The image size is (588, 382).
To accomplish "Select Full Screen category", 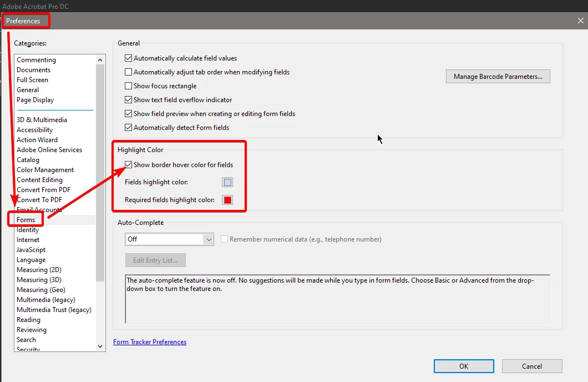I will click(32, 80).
